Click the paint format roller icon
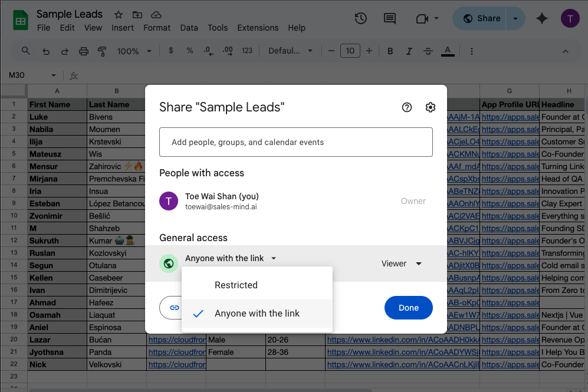588x392 pixels. [x=102, y=51]
